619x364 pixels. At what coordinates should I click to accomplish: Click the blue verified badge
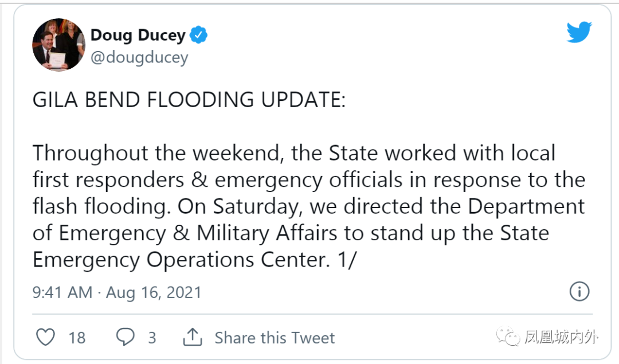pos(199,35)
